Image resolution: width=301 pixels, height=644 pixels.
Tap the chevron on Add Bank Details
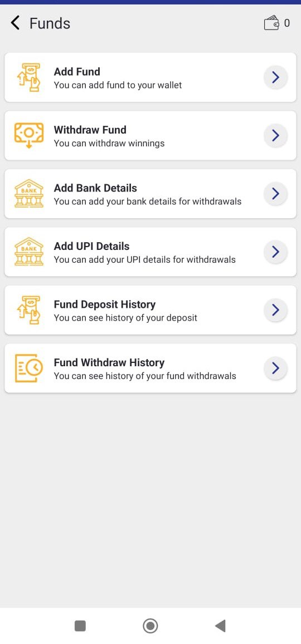click(x=275, y=194)
